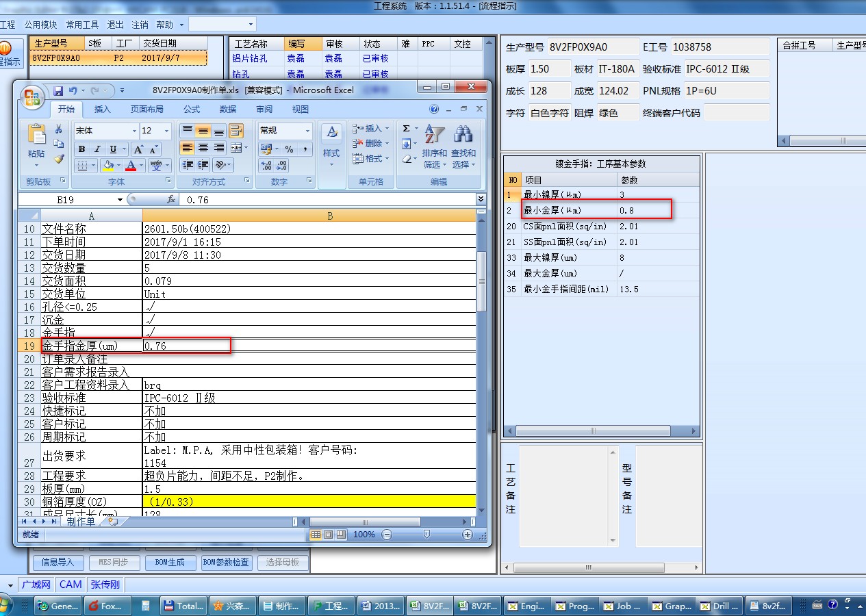
Task: Cut selection with the scissors icon
Action: click(x=59, y=129)
